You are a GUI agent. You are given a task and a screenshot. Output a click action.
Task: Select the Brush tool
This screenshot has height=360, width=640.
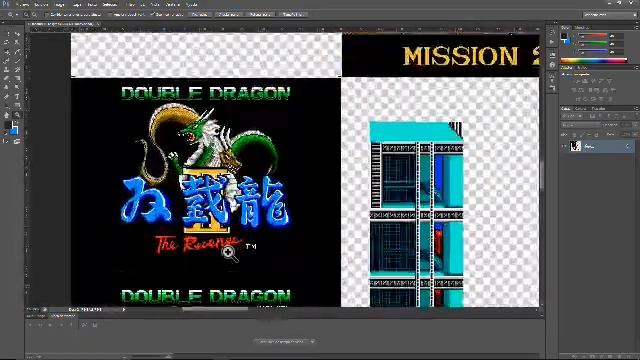(17, 61)
